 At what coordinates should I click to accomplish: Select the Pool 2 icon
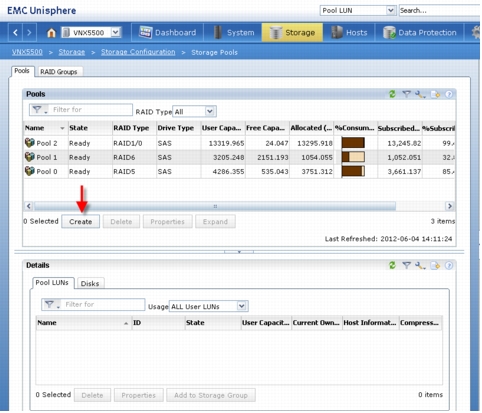pos(30,143)
